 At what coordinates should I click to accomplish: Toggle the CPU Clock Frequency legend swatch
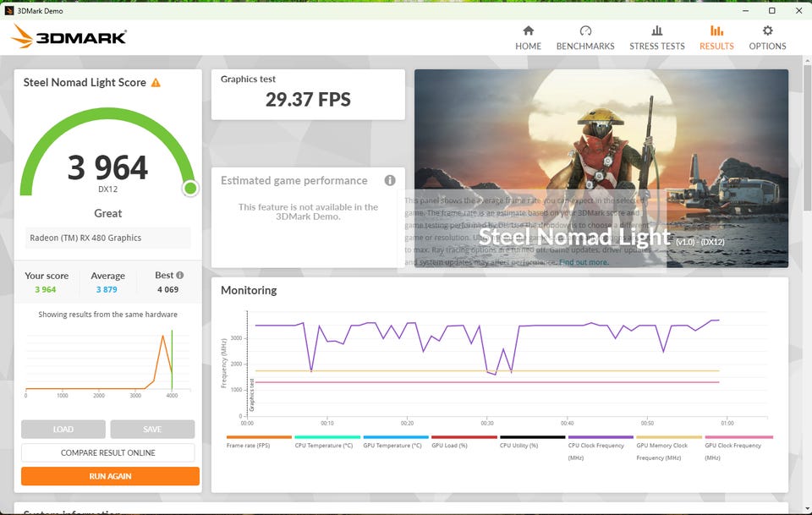601,437
